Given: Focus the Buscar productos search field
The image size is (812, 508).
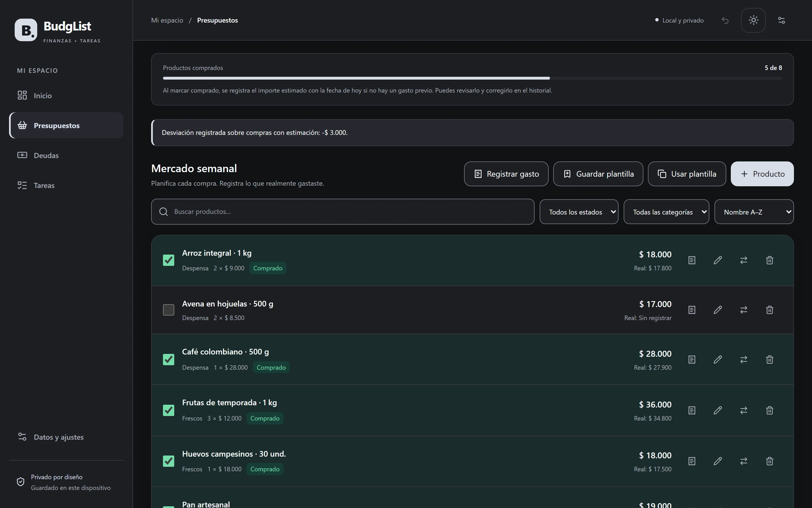Looking at the screenshot, I should coord(343,212).
